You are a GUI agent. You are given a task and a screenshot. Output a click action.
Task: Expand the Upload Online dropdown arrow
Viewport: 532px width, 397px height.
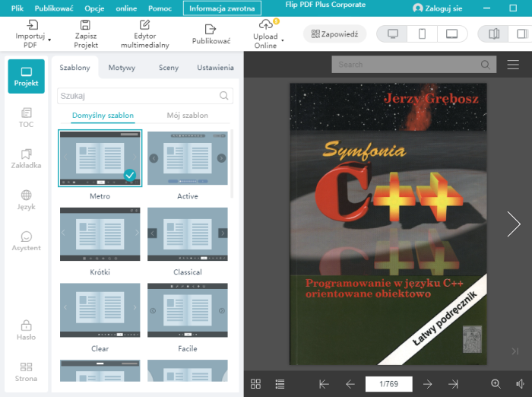pos(282,40)
